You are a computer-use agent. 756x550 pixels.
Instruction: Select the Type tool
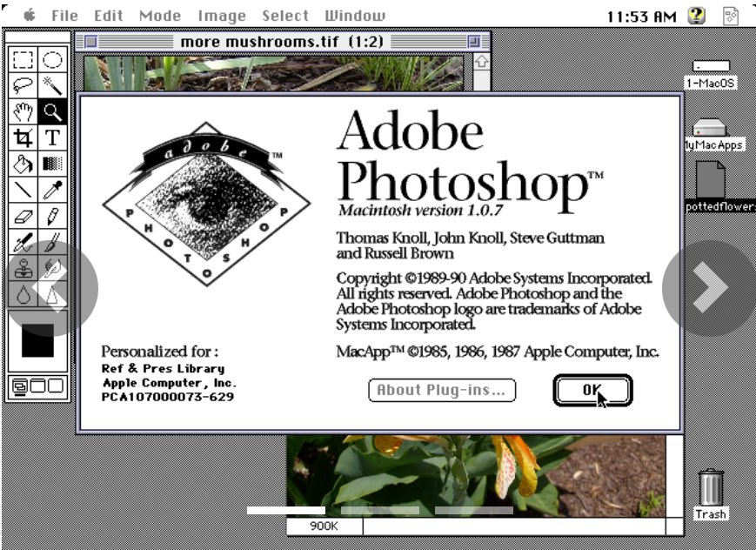point(52,138)
